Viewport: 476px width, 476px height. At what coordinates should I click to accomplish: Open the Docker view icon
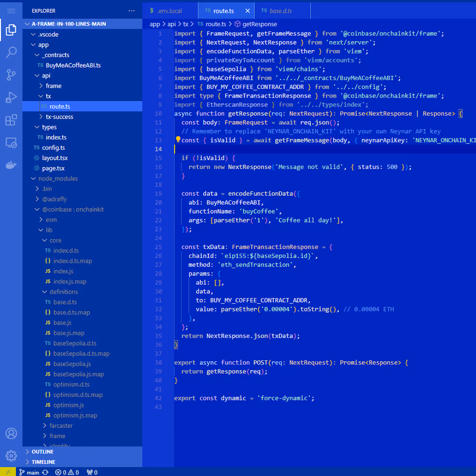pyautogui.click(x=11, y=165)
